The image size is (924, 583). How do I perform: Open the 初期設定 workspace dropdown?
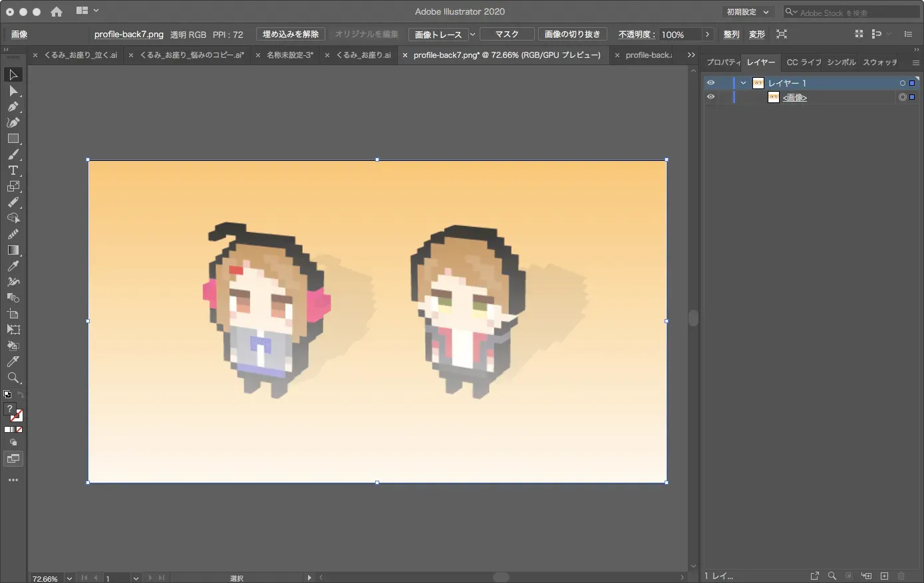click(x=748, y=12)
